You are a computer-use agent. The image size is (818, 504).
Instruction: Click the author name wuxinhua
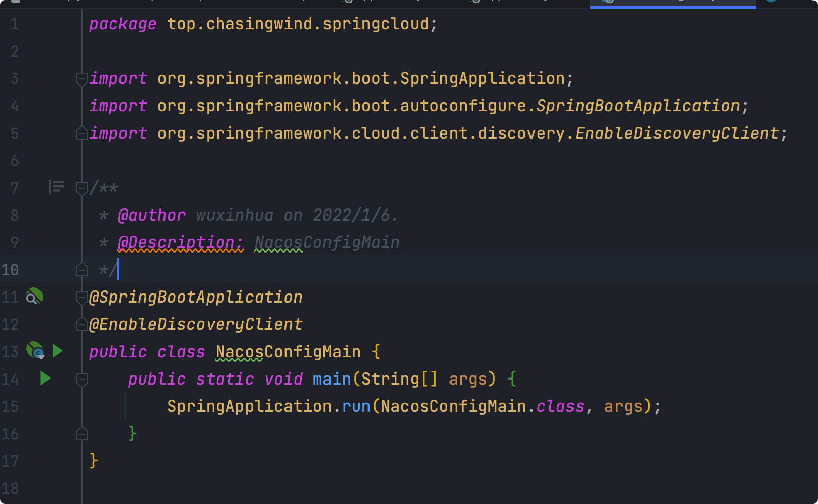pyautogui.click(x=235, y=216)
